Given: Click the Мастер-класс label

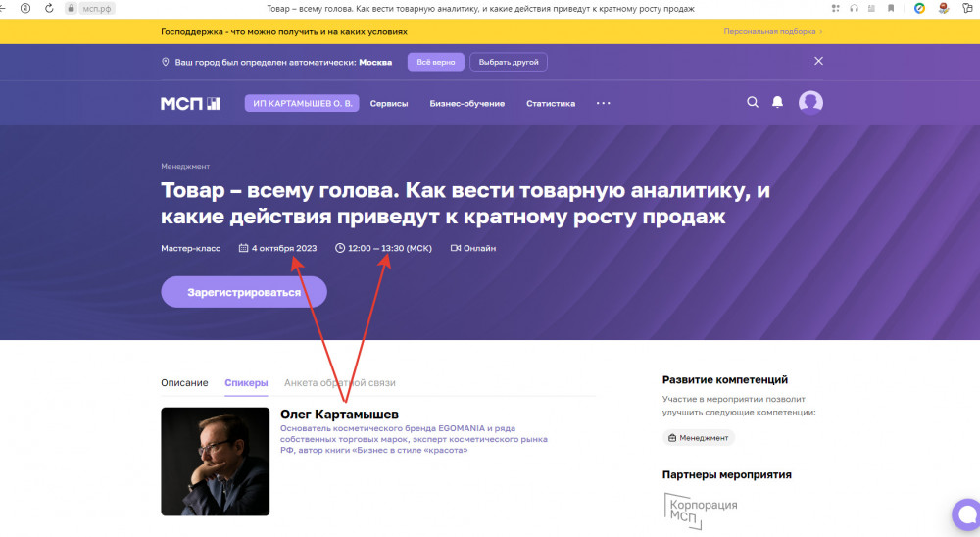Looking at the screenshot, I should [x=191, y=248].
